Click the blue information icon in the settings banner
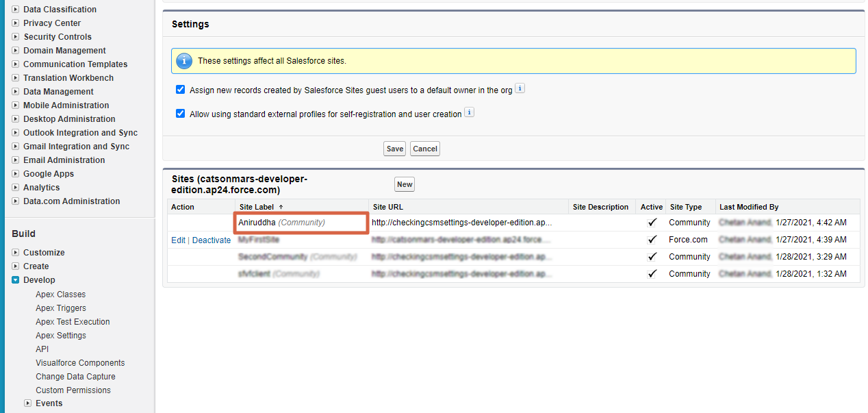The image size is (868, 413). tap(184, 61)
